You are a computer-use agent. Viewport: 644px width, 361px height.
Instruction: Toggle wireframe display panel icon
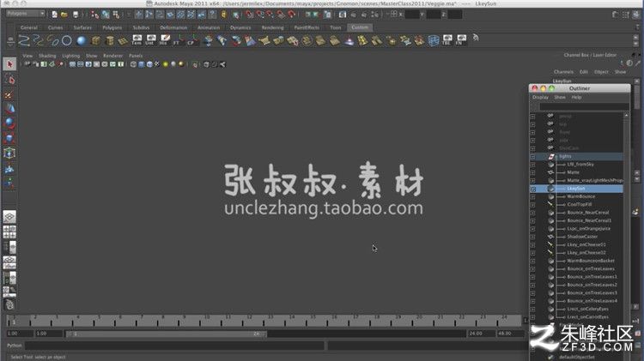pyautogui.click(x=133, y=64)
